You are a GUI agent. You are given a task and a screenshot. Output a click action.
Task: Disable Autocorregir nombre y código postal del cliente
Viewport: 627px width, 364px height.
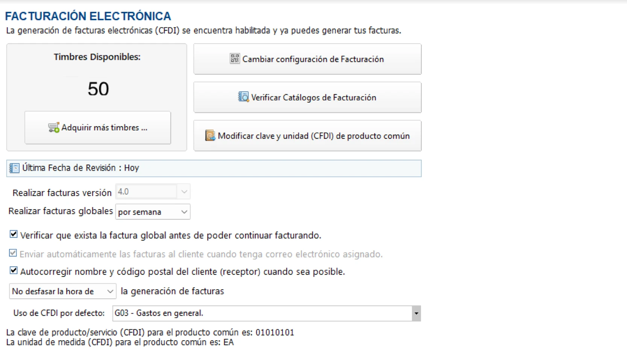[13, 270]
